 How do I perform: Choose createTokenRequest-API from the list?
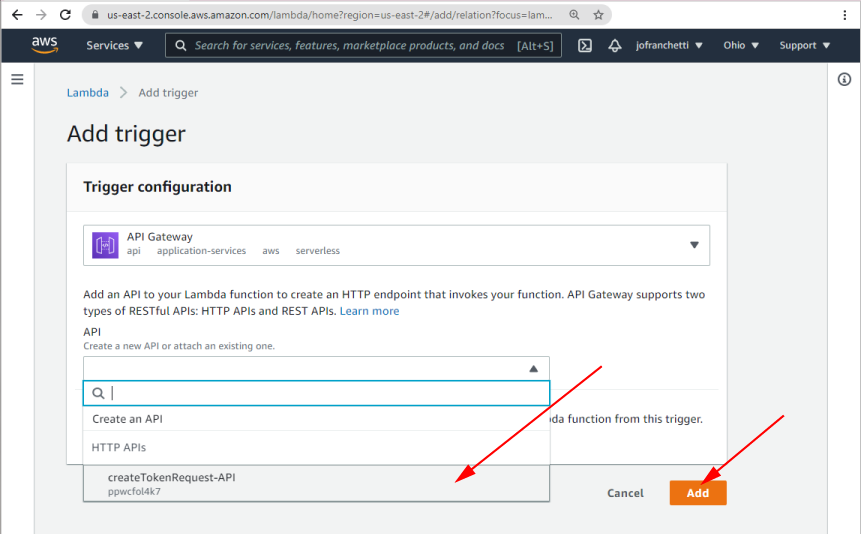pyautogui.click(x=316, y=483)
